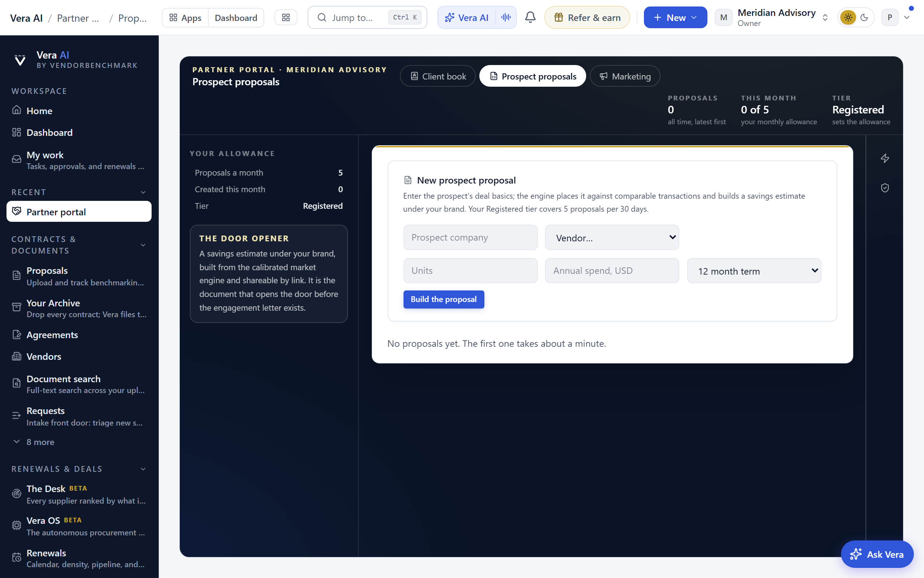Click the Units input field

coord(470,271)
